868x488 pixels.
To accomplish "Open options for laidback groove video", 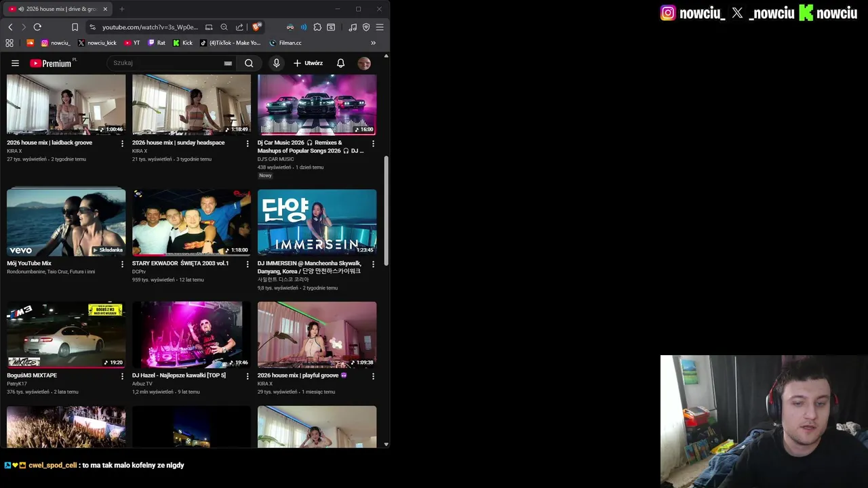I will point(122,144).
